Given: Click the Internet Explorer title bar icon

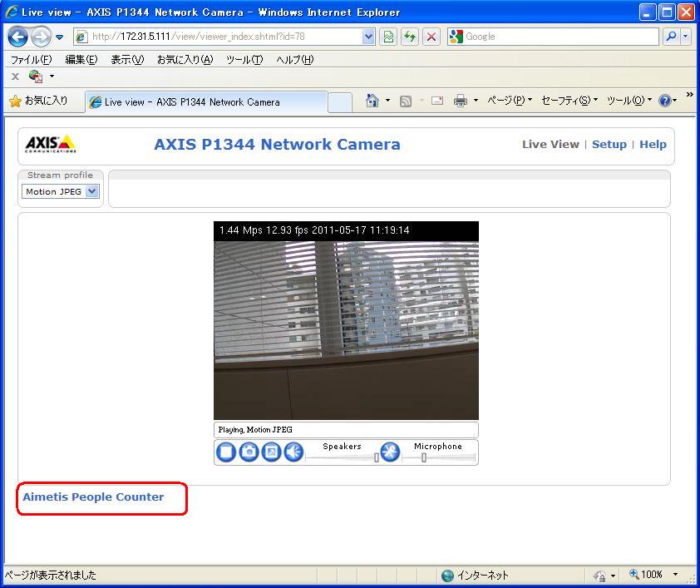Looking at the screenshot, I should click(x=11, y=12).
